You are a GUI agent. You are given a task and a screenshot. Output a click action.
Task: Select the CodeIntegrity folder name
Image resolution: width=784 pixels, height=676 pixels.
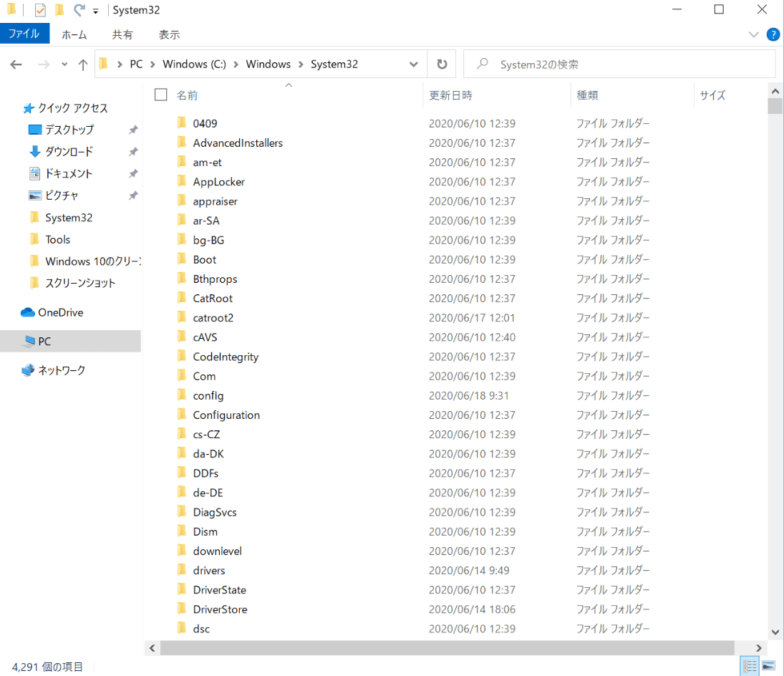pos(226,357)
